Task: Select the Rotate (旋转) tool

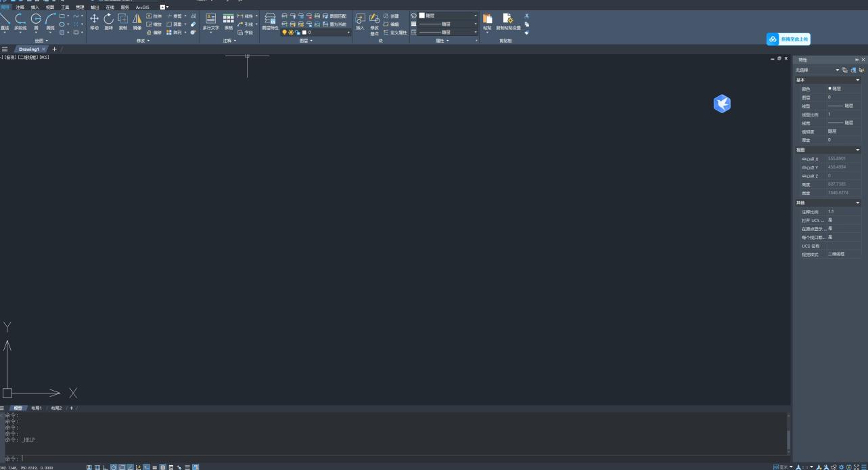Action: point(108,20)
